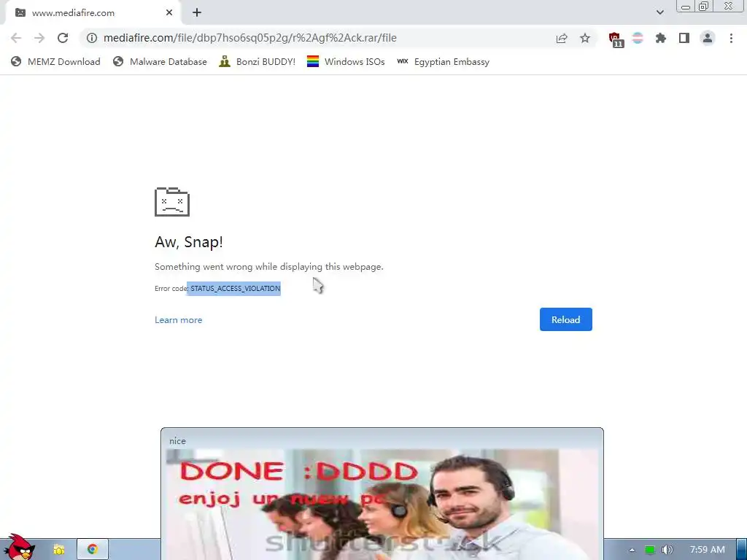Open the ad blocker extension showing 11

pyautogui.click(x=616, y=39)
